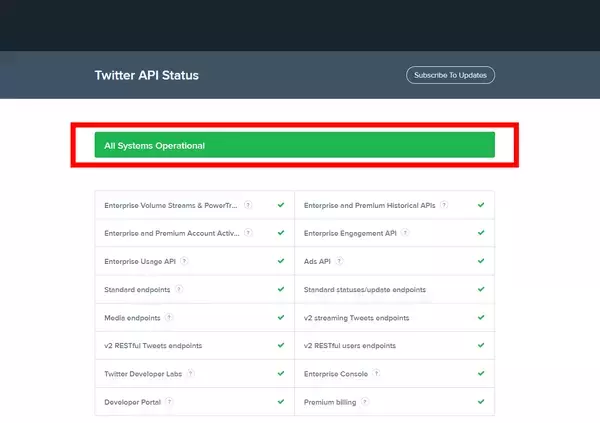
Task: Show info tooltip for Ads API
Action: tap(337, 261)
